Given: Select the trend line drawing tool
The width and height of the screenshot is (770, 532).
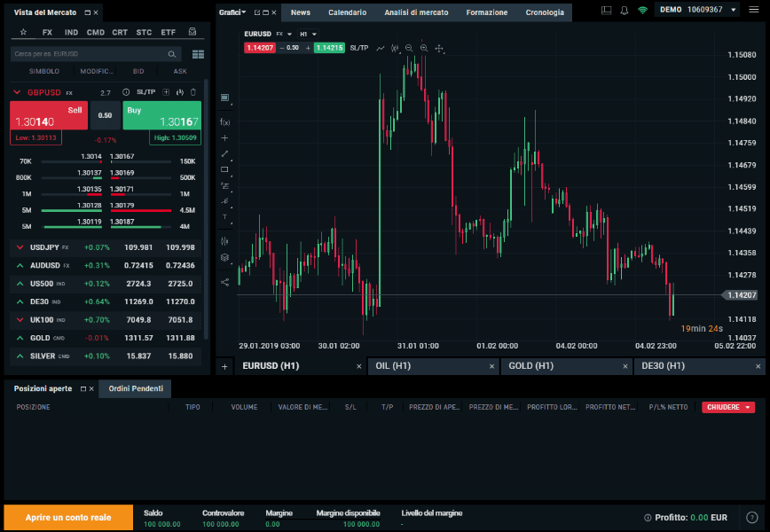Looking at the screenshot, I should click(x=224, y=153).
